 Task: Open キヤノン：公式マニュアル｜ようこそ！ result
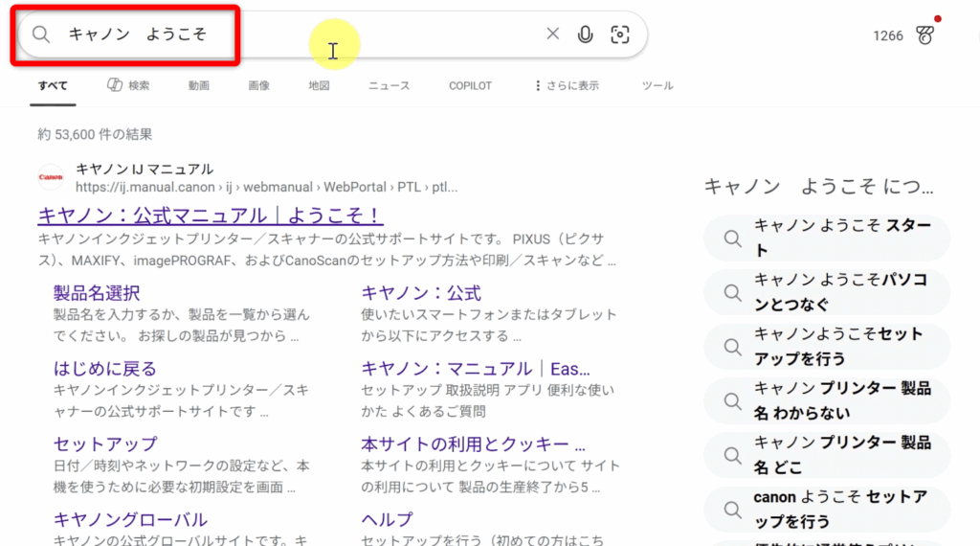click(210, 214)
